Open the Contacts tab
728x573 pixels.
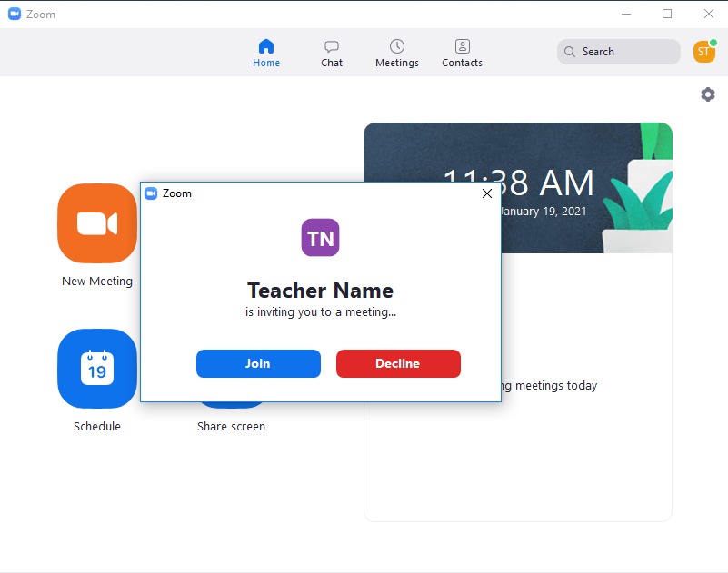(462, 54)
